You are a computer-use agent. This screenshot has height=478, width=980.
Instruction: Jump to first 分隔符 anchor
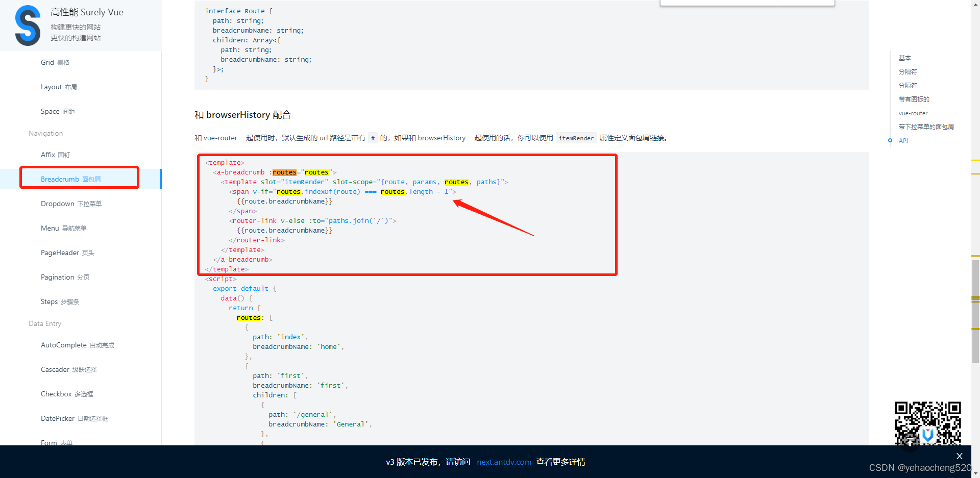[908, 72]
